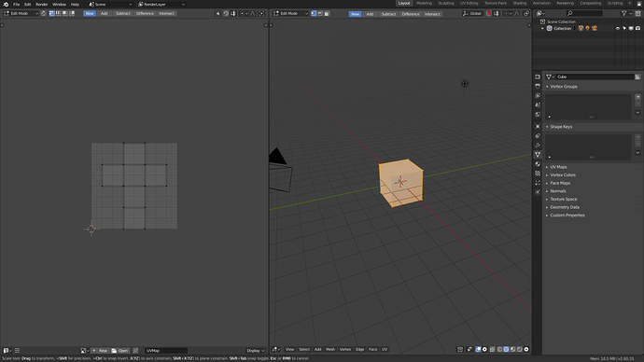Open the Edit Mode dropdown in UV editor
Screen dimensions: 644x362
pyautogui.click(x=21, y=14)
